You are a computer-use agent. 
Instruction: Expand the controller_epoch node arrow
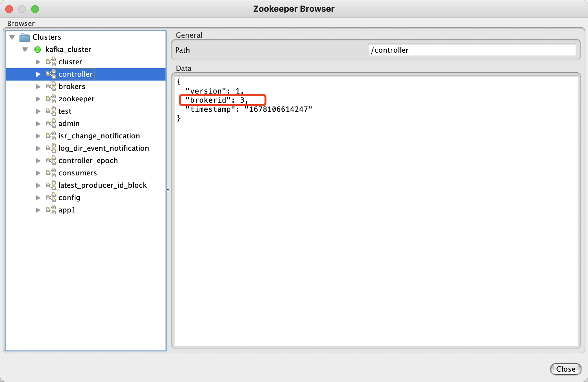[38, 161]
